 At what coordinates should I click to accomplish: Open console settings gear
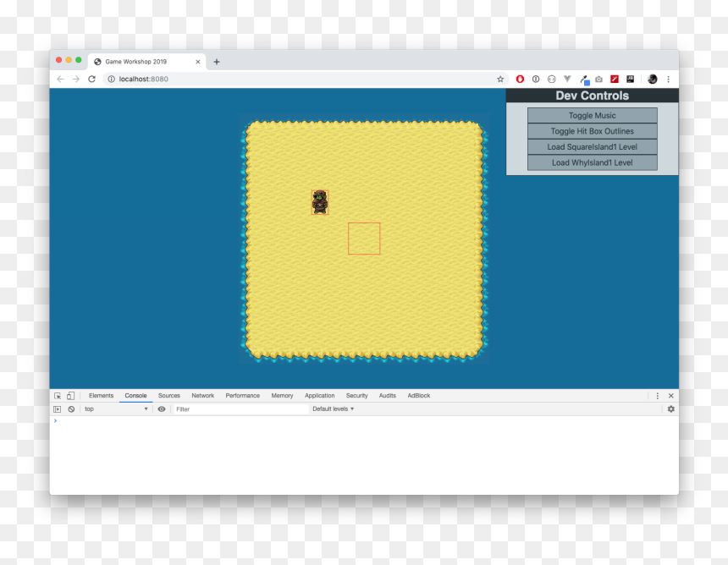[671, 409]
